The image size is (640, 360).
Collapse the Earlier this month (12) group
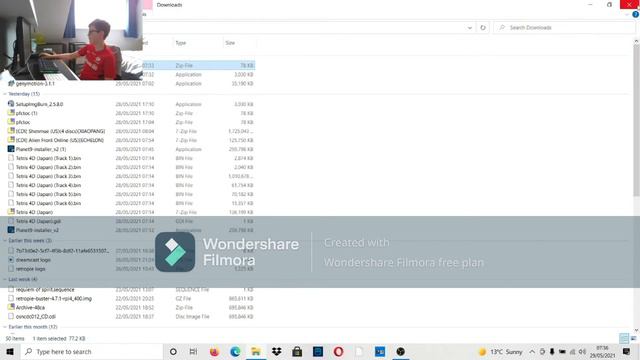tap(5, 327)
